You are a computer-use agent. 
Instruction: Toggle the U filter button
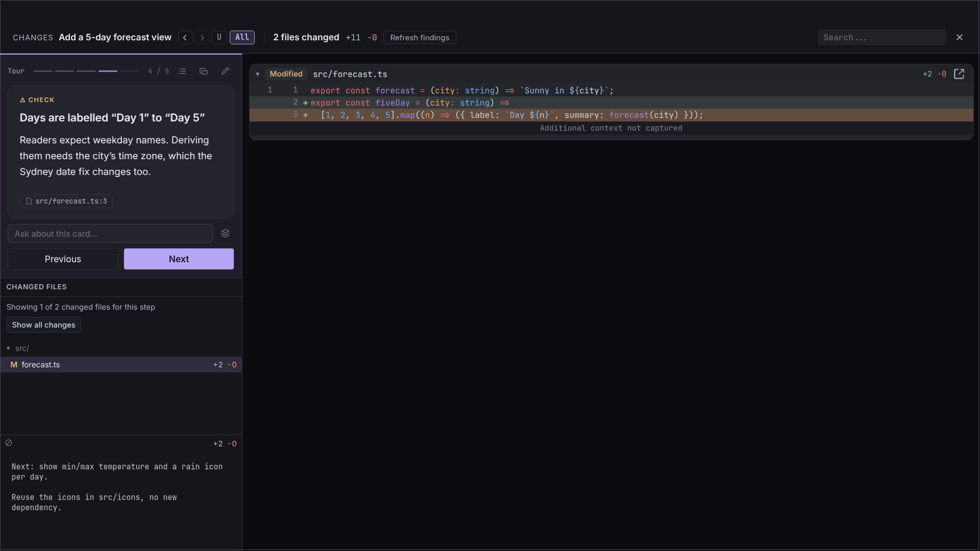coord(219,37)
